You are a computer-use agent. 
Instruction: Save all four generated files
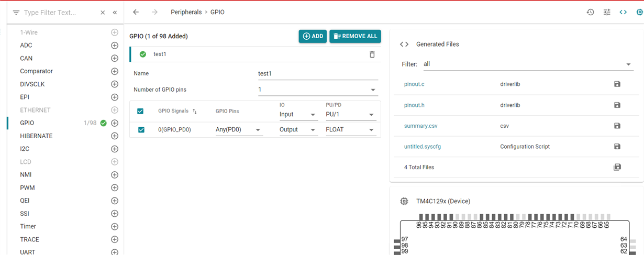point(617,167)
